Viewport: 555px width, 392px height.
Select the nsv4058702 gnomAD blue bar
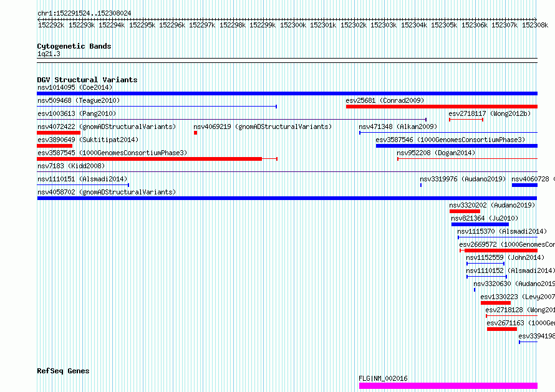287,198
